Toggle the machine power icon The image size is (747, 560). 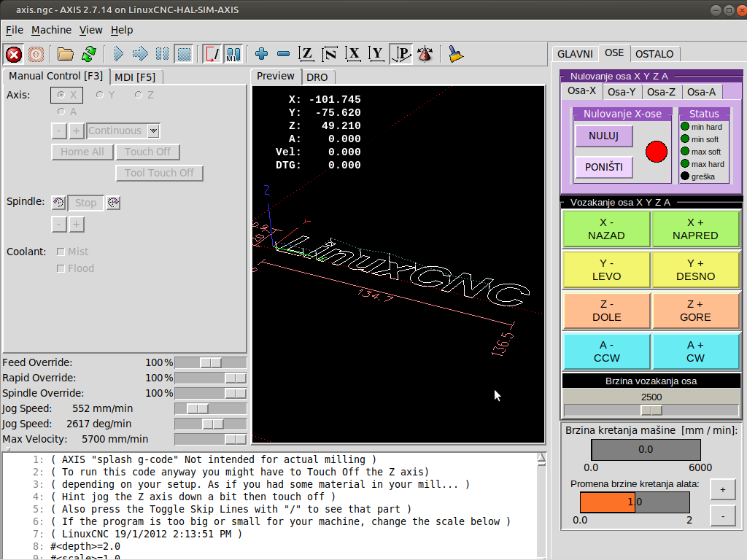[36, 54]
